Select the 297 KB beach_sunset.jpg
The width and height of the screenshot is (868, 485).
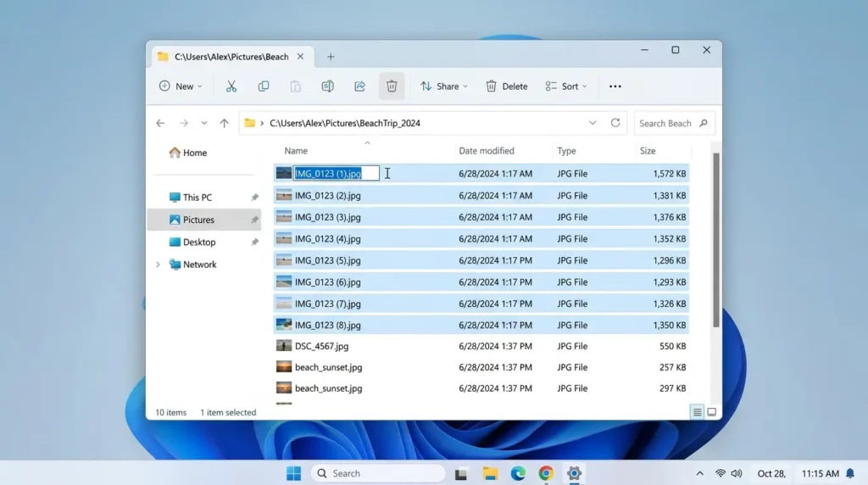coord(481,388)
